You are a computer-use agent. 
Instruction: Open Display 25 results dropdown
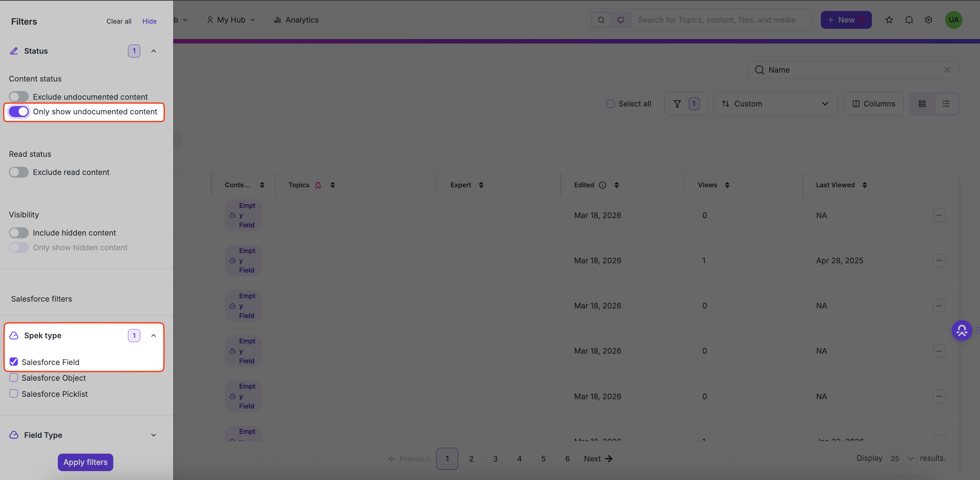[901, 458]
